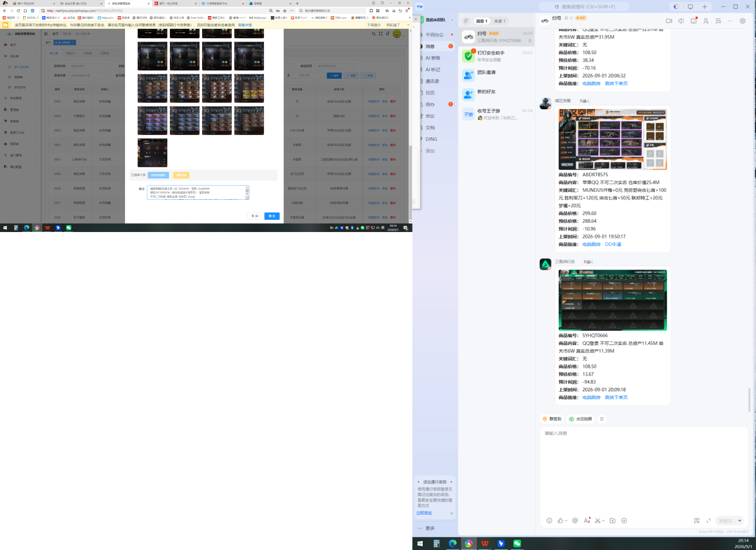The width and height of the screenshot is (756, 550).
Task: Open text formatting (Aa) options
Action: click(587, 521)
